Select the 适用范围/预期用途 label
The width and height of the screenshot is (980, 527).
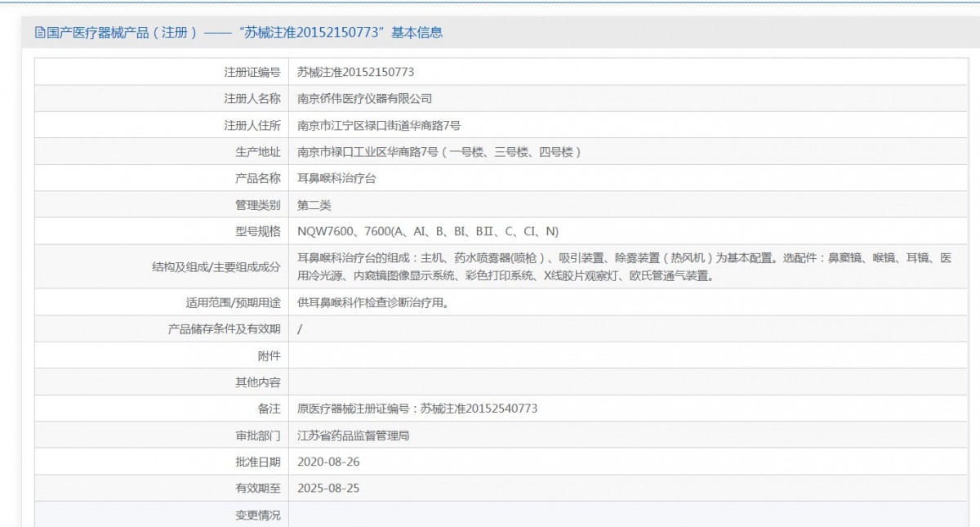[234, 302]
